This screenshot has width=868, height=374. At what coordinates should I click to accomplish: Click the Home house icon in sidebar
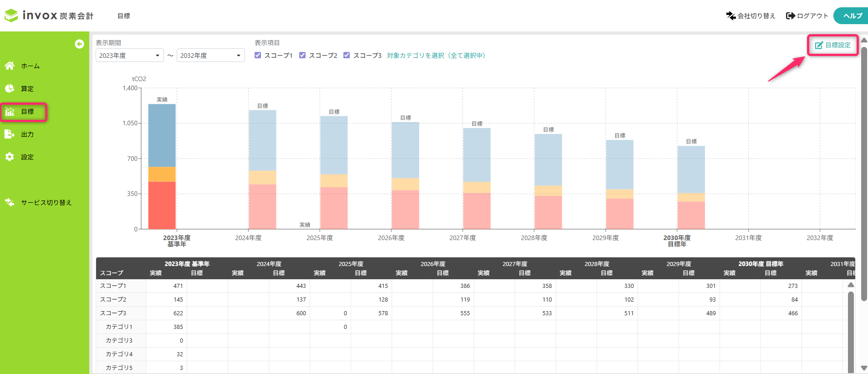click(x=10, y=66)
